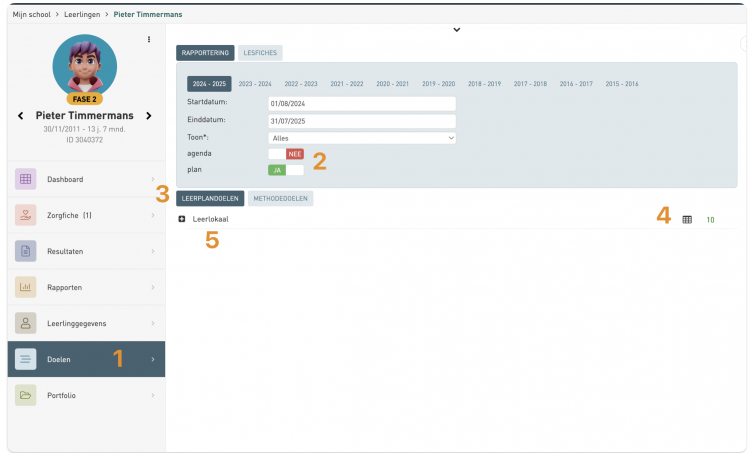
Task: Expand the Leerlokaal tree item
Action: tap(182, 219)
